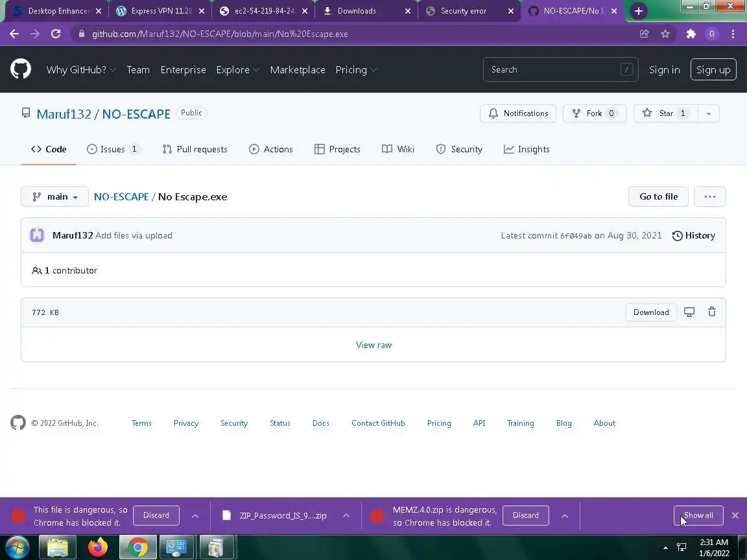This screenshot has height=560, width=747.
Task: Discard the first blocked dangerous file
Action: (x=156, y=515)
